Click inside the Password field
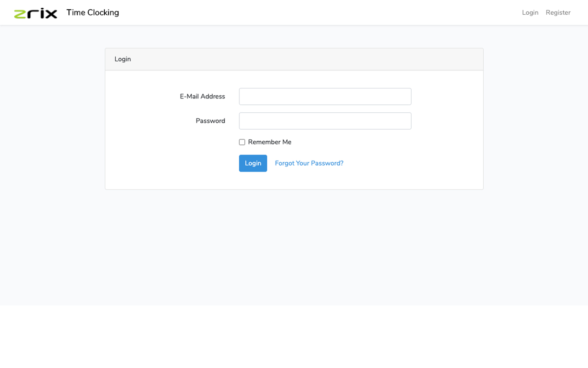The width and height of the screenshot is (588, 368). (325, 121)
